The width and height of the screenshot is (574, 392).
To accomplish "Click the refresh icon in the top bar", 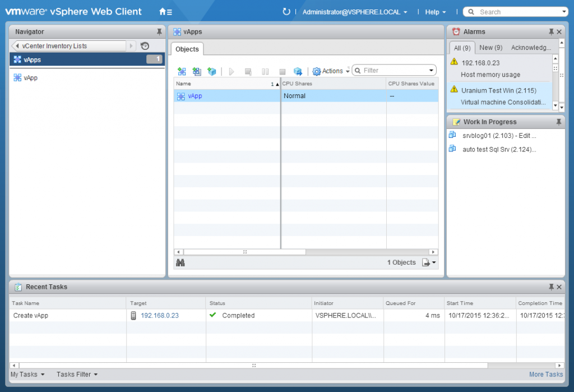I will pos(286,12).
